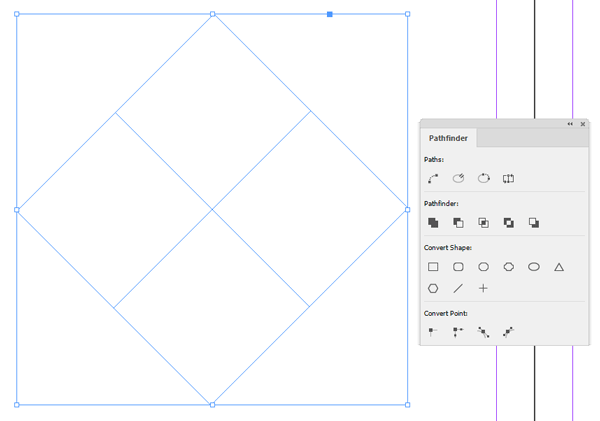The image size is (600, 421).
Task: Apply Exclude Overlap in Pathfinder
Action: [509, 223]
